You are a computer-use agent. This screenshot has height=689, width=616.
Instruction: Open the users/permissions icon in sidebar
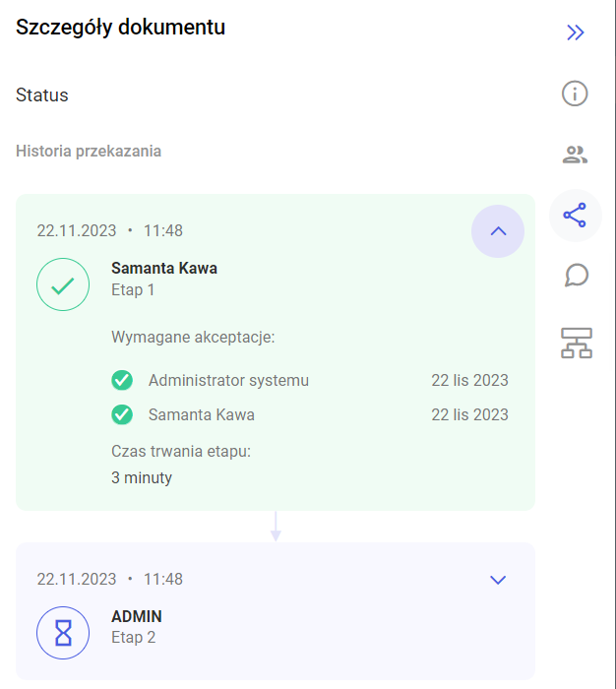[x=575, y=155]
